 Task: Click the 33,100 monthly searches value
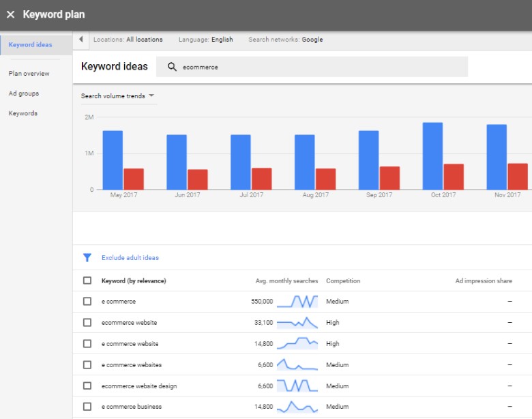(264, 323)
